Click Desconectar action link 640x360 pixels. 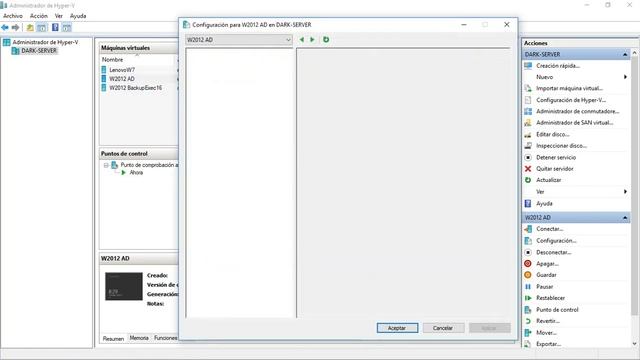pyautogui.click(x=553, y=252)
